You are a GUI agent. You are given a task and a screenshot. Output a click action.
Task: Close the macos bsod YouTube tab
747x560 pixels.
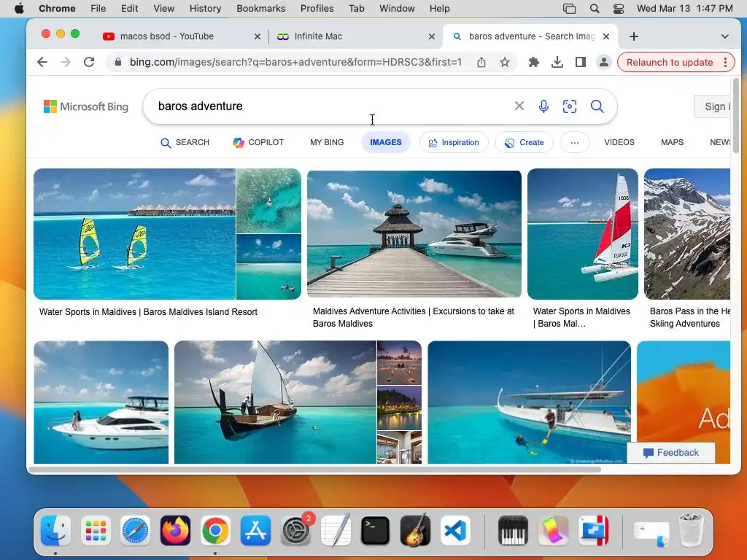point(258,36)
